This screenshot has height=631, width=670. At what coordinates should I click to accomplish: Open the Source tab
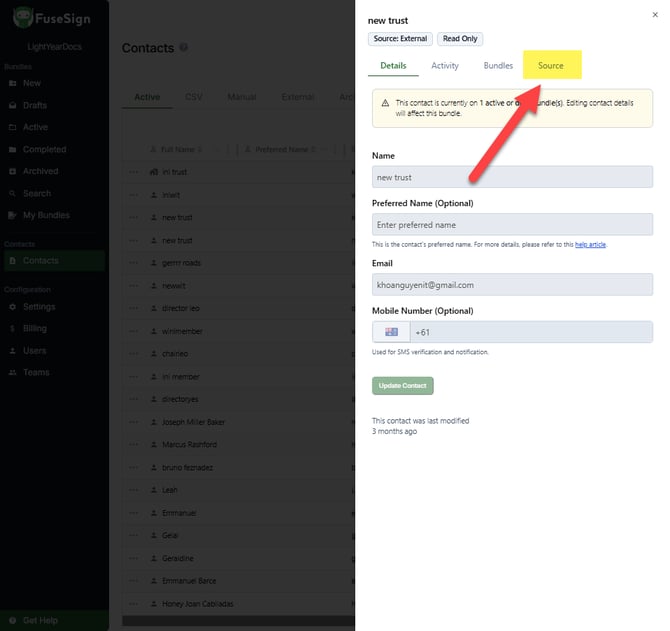point(550,65)
